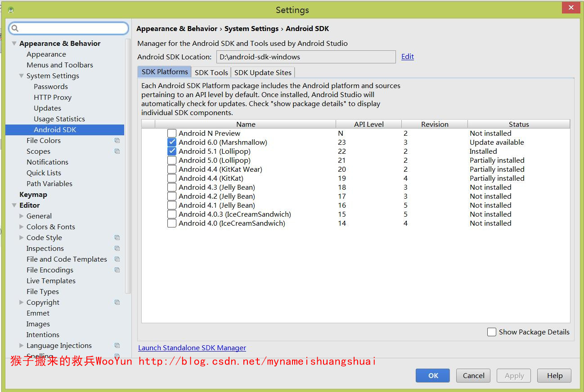
Task: Expand the Code Style node arrow
Action: click(x=21, y=238)
